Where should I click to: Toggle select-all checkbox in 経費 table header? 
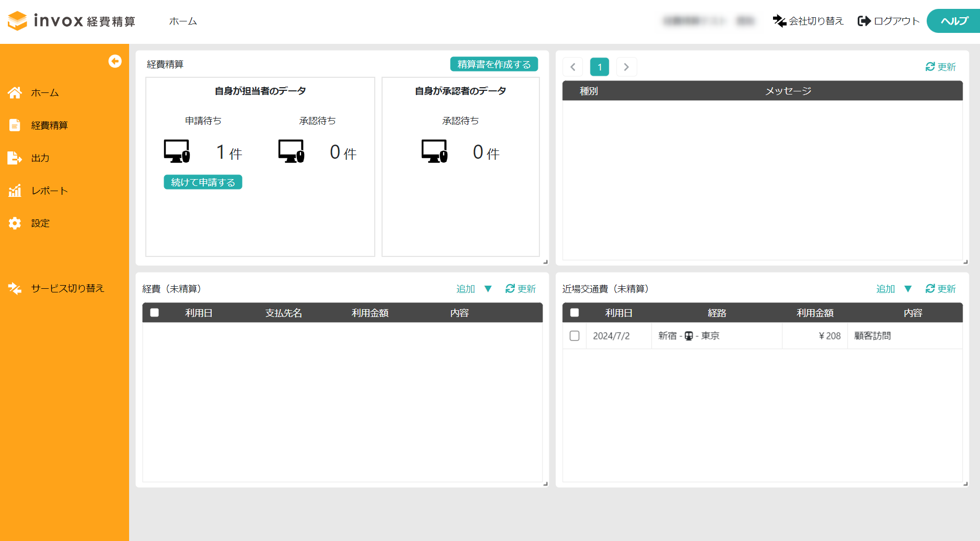click(x=154, y=313)
